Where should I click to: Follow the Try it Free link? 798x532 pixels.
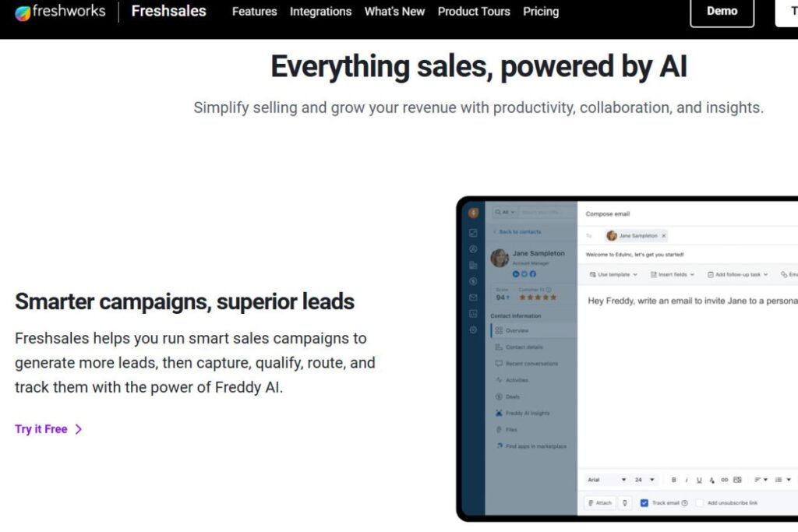[48, 429]
